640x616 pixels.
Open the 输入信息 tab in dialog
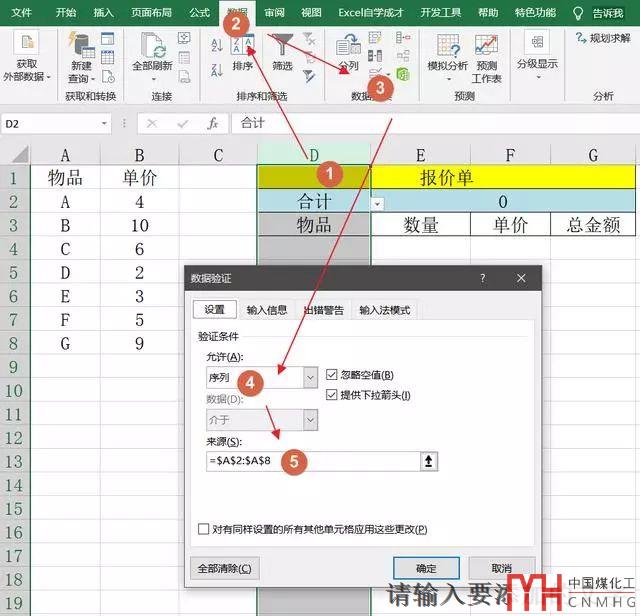267,310
